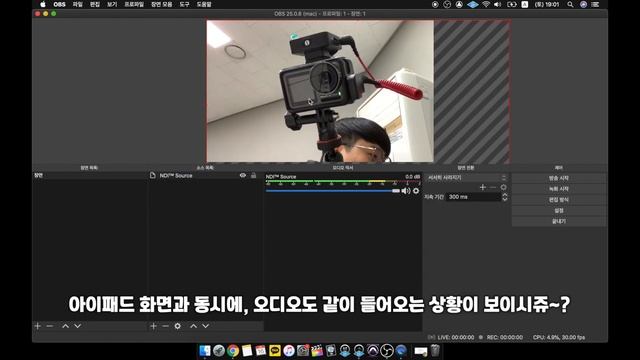This screenshot has height=360, width=640.
Task: Click the REC: 00:00:00 status text
Action: [504, 337]
